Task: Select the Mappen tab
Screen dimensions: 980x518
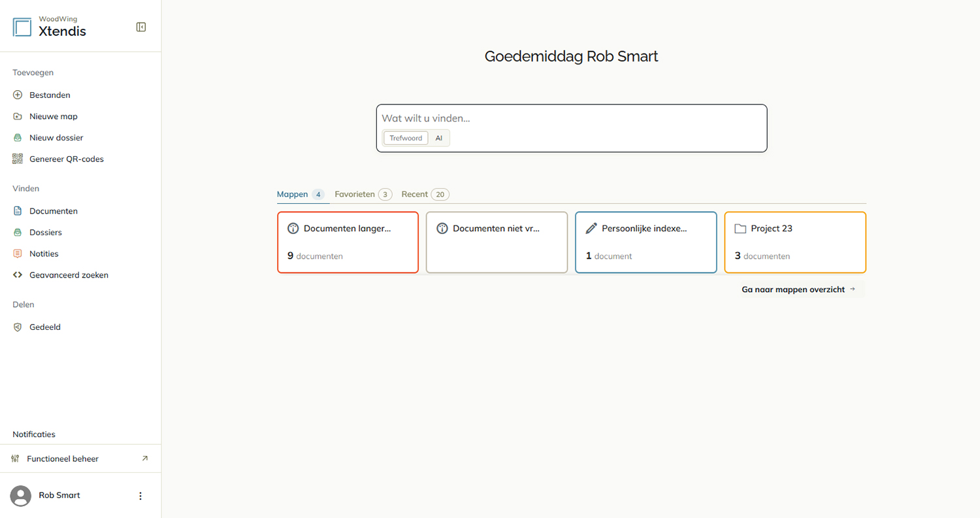Action: tap(301, 194)
